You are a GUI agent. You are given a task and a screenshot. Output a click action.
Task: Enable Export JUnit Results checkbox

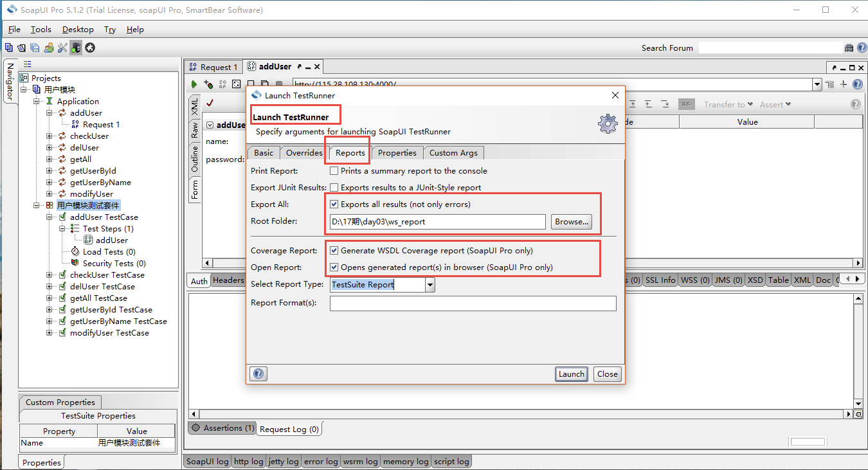[334, 188]
